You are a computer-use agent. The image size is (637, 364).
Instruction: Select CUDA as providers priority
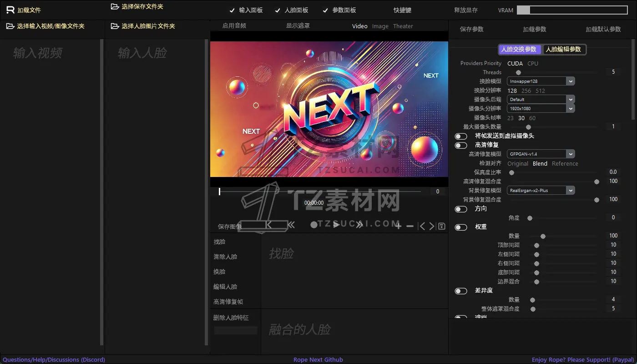click(515, 64)
